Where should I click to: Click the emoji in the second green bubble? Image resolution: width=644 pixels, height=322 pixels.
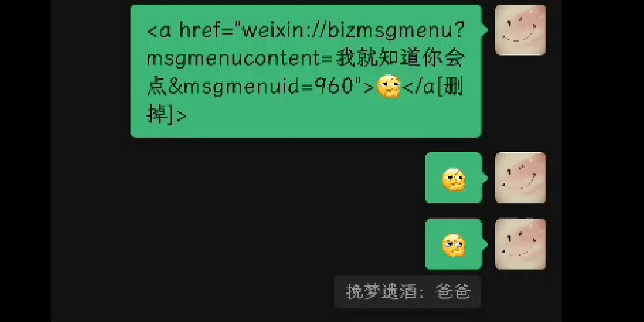453,180
